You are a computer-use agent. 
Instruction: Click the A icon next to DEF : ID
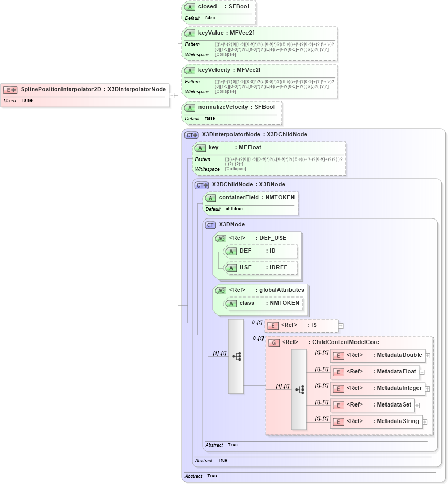tap(231, 251)
